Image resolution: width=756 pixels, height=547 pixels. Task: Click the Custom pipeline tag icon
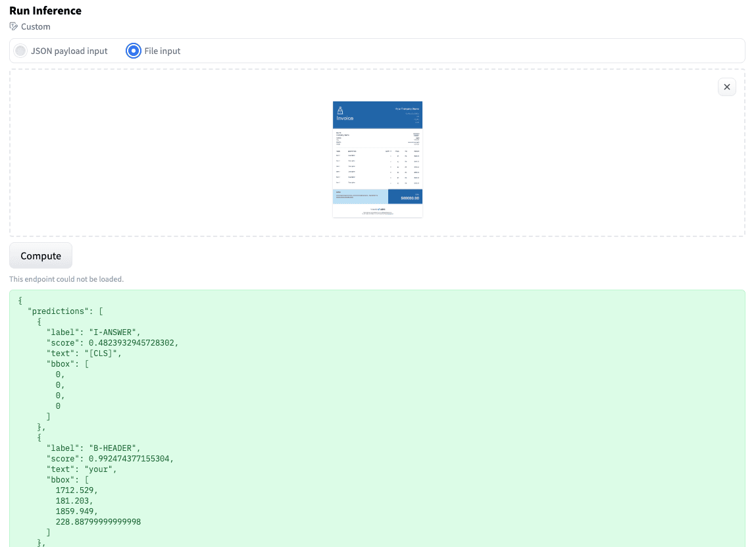[x=13, y=26]
